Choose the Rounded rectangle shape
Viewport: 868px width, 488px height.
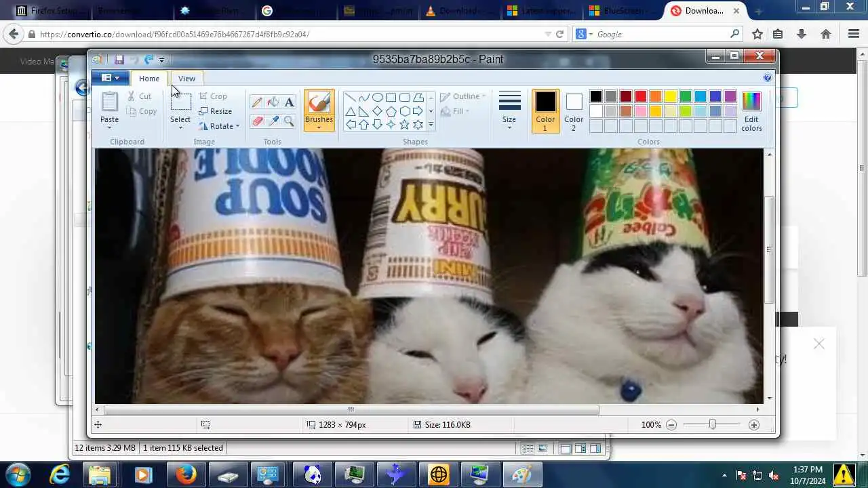tap(405, 98)
